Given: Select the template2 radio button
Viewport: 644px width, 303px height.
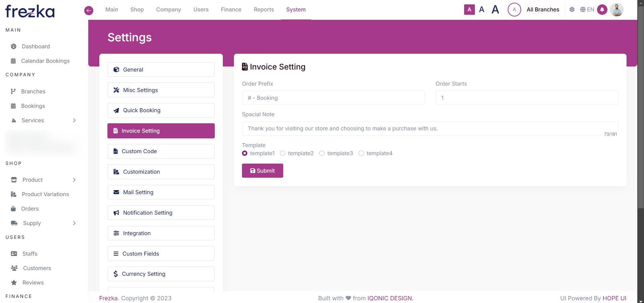Looking at the screenshot, I should (283, 153).
